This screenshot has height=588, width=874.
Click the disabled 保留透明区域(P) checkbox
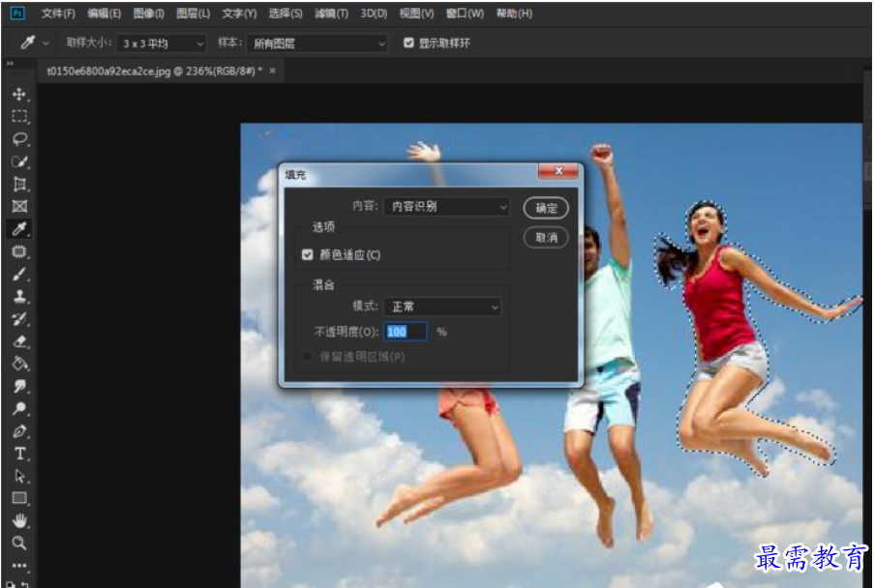[x=307, y=356]
